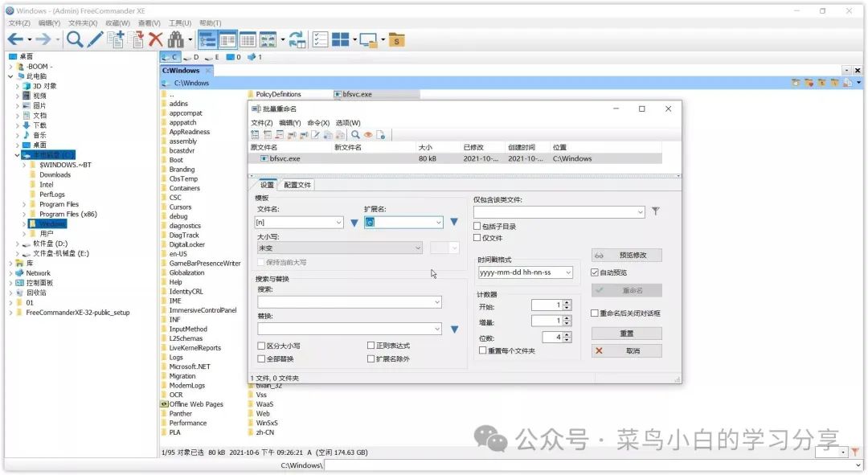Viewport: 868px width, 475px height.
Task: Open the 扩展名 template dropdown
Action: [x=439, y=223]
